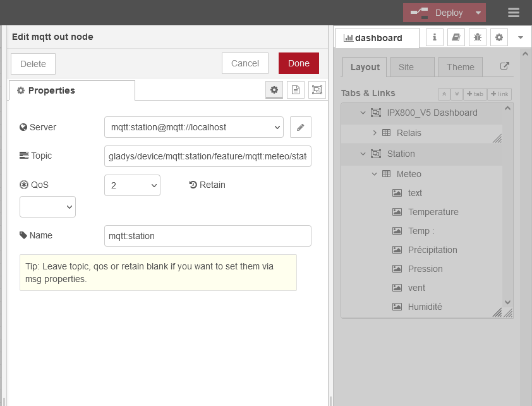This screenshot has width=532, height=406.
Task: Open the node appearance settings icon
Action: 317,90
